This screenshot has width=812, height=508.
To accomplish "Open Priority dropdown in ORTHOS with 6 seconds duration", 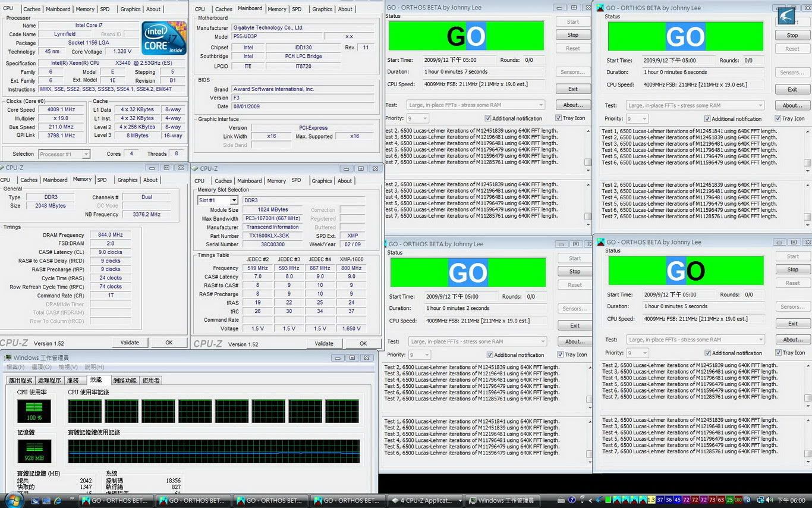I will [637, 119].
